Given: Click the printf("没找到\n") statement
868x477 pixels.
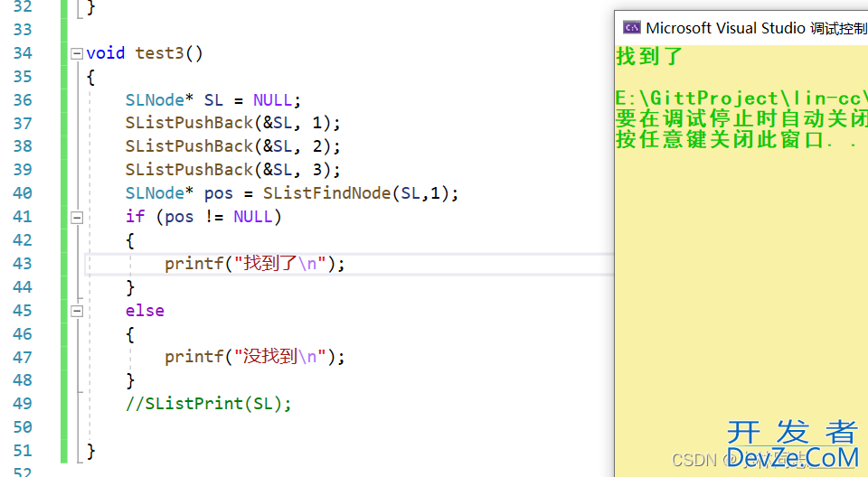Looking at the screenshot, I should coord(255,357).
